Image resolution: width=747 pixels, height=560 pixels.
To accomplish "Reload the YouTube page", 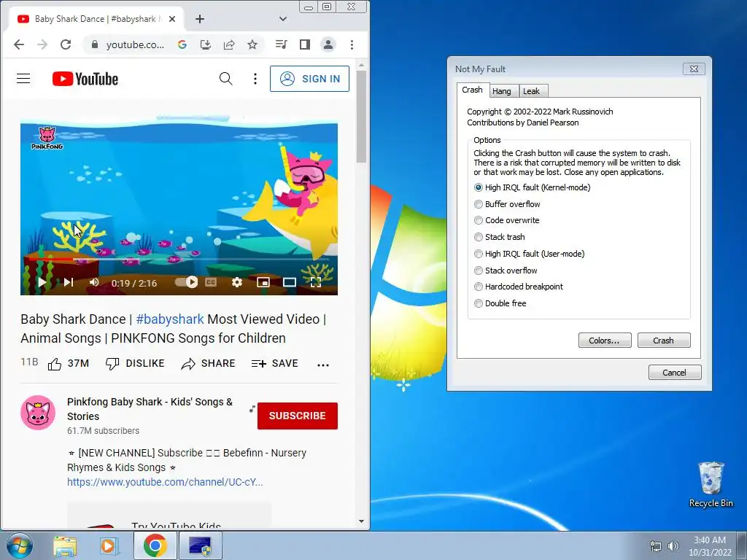I will [x=66, y=44].
